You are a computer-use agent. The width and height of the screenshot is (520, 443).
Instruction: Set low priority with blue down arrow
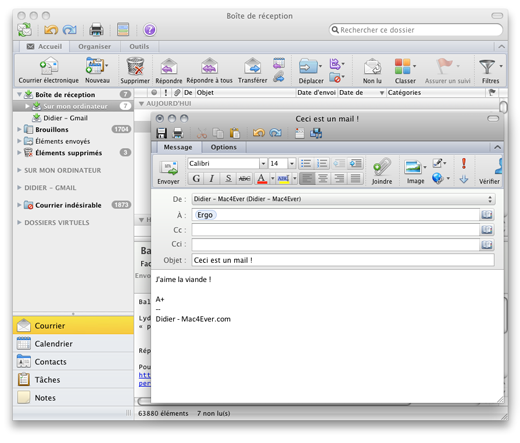pos(464,180)
